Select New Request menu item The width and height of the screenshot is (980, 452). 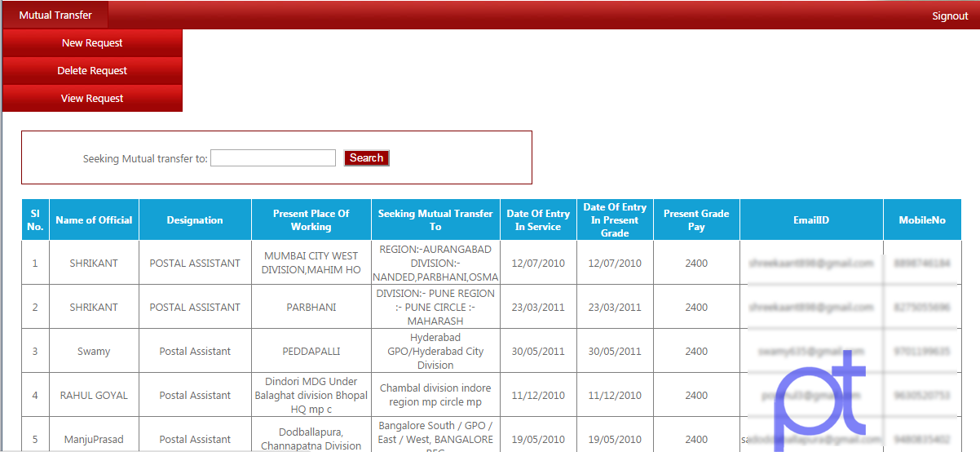point(92,42)
